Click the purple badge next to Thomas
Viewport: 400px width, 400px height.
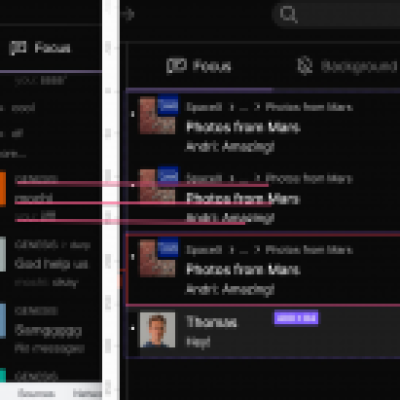pyautogui.click(x=296, y=318)
